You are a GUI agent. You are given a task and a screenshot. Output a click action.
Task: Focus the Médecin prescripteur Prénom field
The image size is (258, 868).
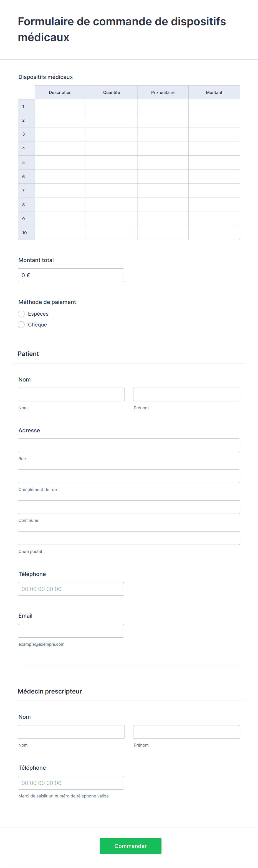tap(186, 732)
